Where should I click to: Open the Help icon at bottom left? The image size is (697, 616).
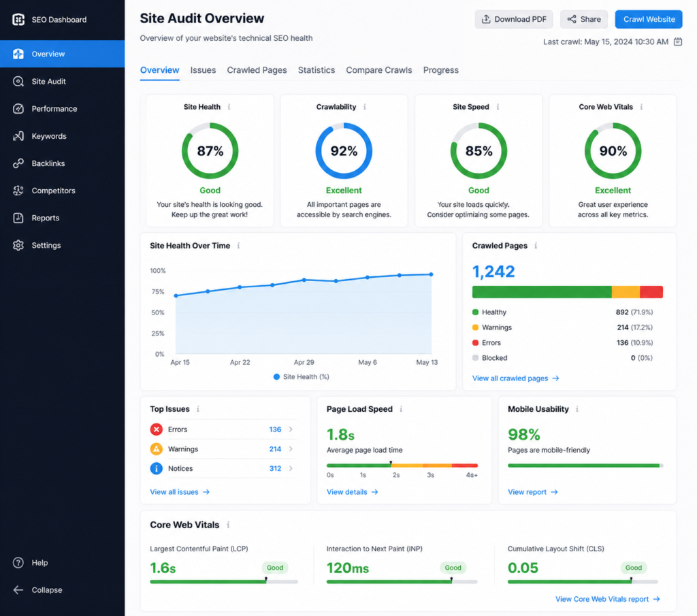pyautogui.click(x=17, y=563)
